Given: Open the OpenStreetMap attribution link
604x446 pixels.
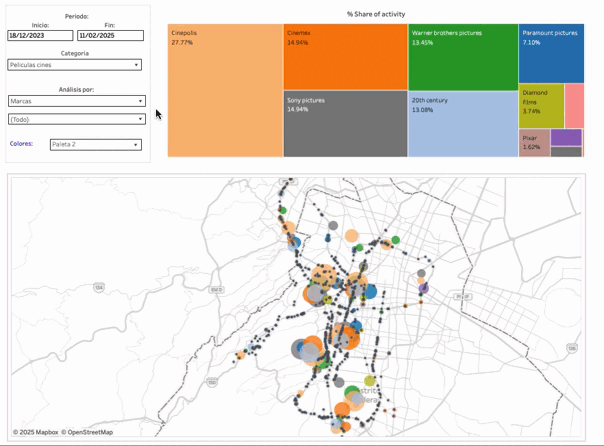Looking at the screenshot, I should [x=87, y=432].
